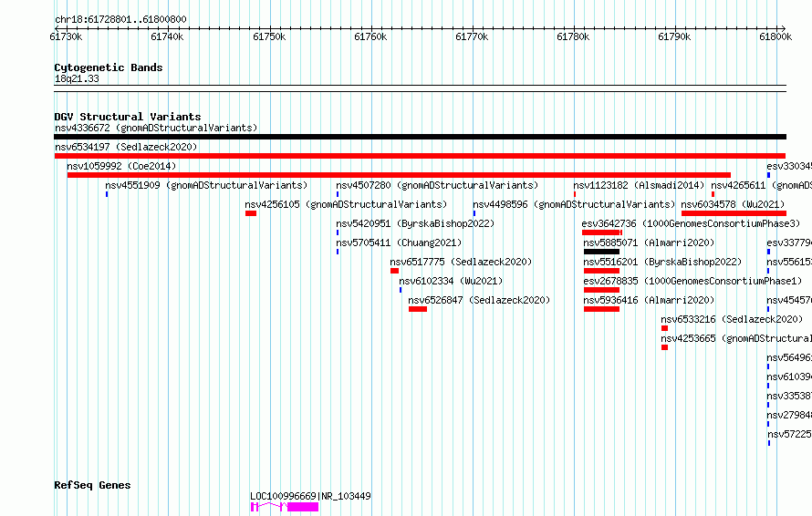Click the red marker under nsv6533216
The width and height of the screenshot is (812, 516).
pyautogui.click(x=664, y=328)
